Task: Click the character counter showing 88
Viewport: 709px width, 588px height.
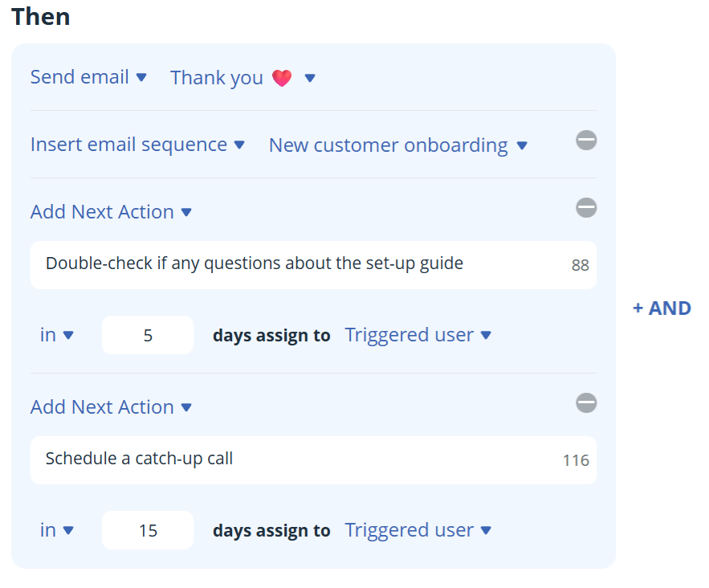Action: coord(580,264)
